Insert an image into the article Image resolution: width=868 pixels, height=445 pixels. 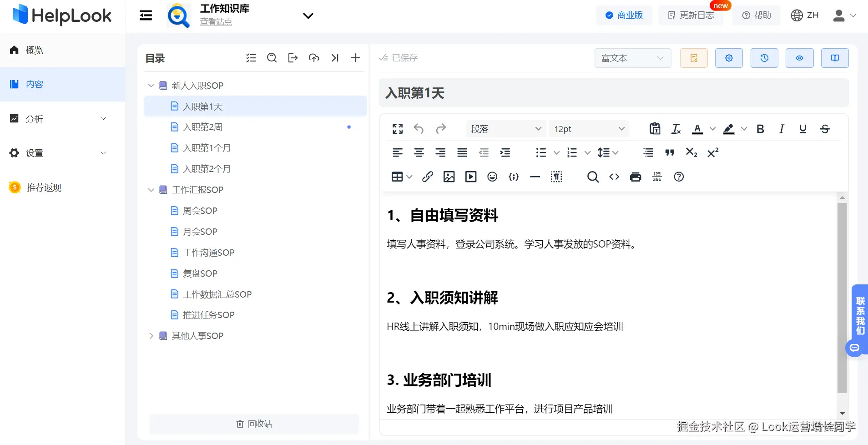(x=449, y=177)
